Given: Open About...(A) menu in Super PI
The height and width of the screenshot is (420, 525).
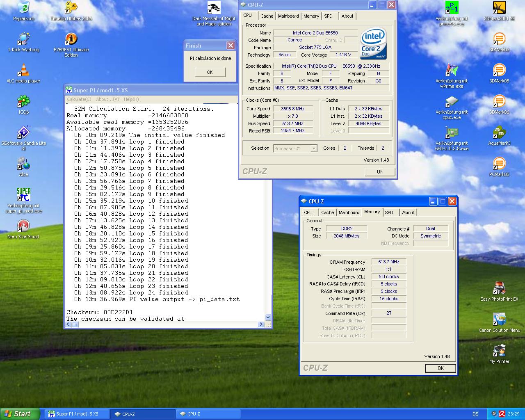Looking at the screenshot, I should point(107,99).
